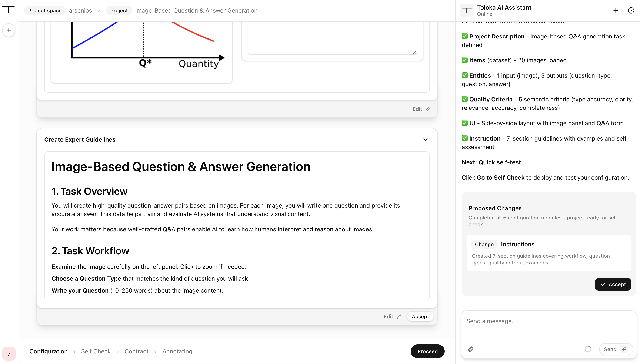Click the Edit link in the guidelines card
This screenshot has width=640, height=364.
click(388, 316)
